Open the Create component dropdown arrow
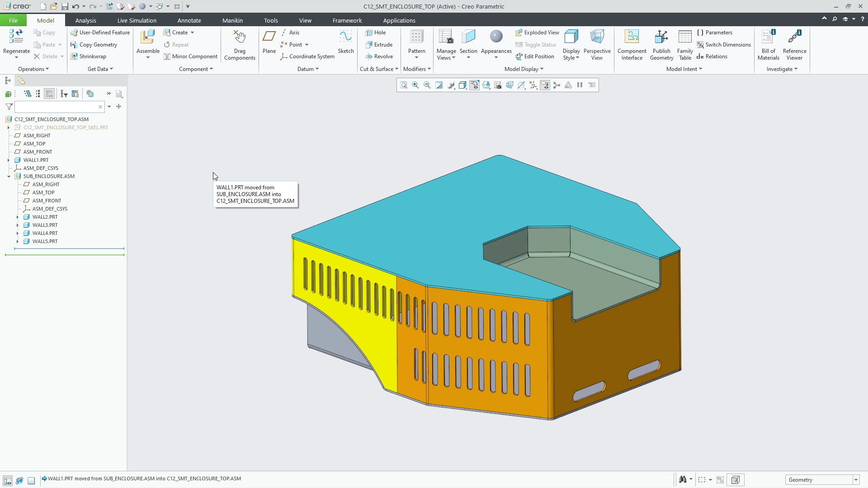868x488 pixels. 192,33
